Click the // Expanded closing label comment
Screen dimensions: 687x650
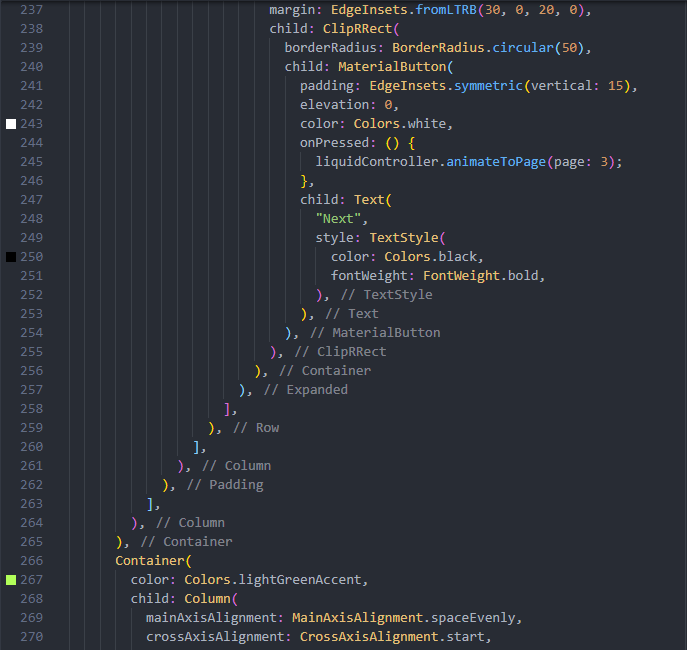305,390
